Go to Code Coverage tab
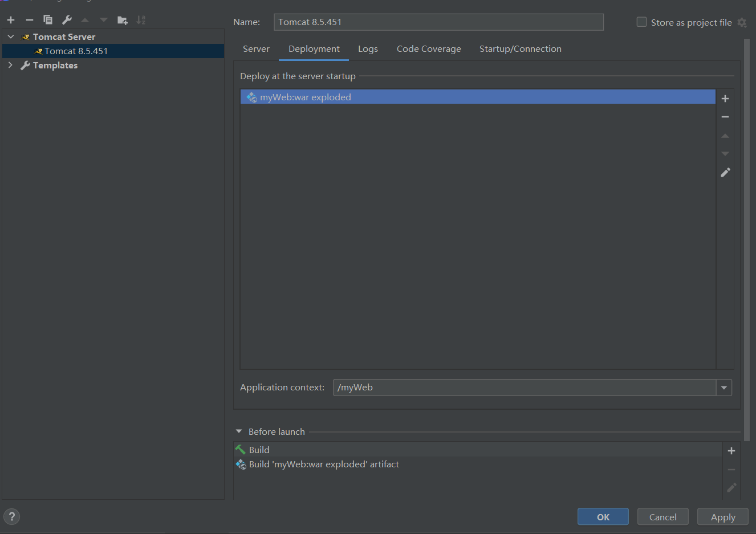Screen dimensions: 756x534 pos(429,49)
